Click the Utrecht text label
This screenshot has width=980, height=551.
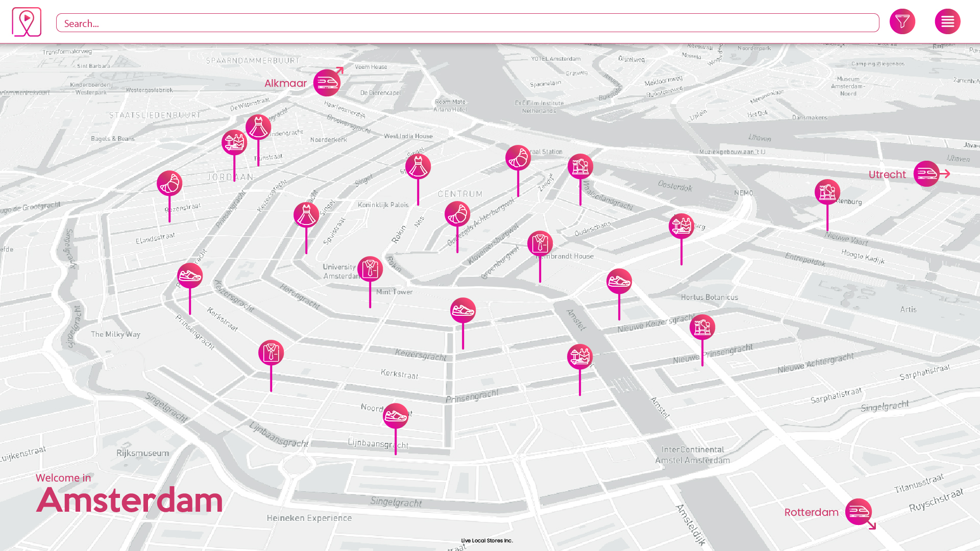[x=887, y=174]
